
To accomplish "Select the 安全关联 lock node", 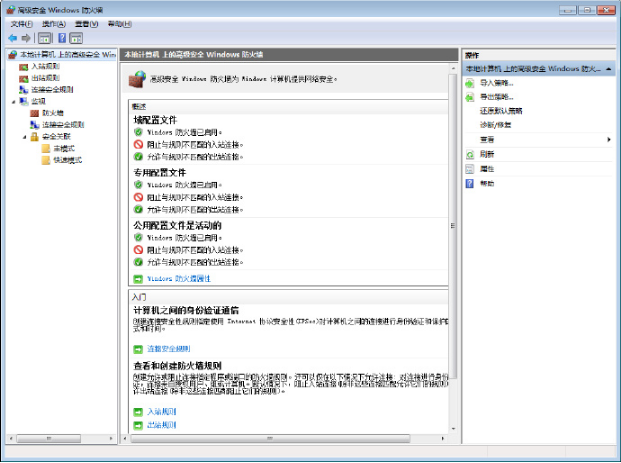I will 56,137.
